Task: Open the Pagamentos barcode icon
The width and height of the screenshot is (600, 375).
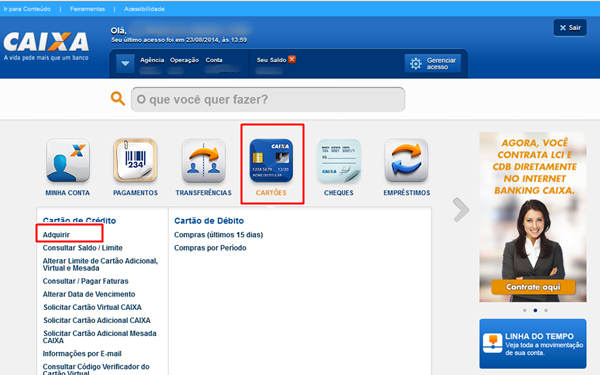Action: coord(135,161)
